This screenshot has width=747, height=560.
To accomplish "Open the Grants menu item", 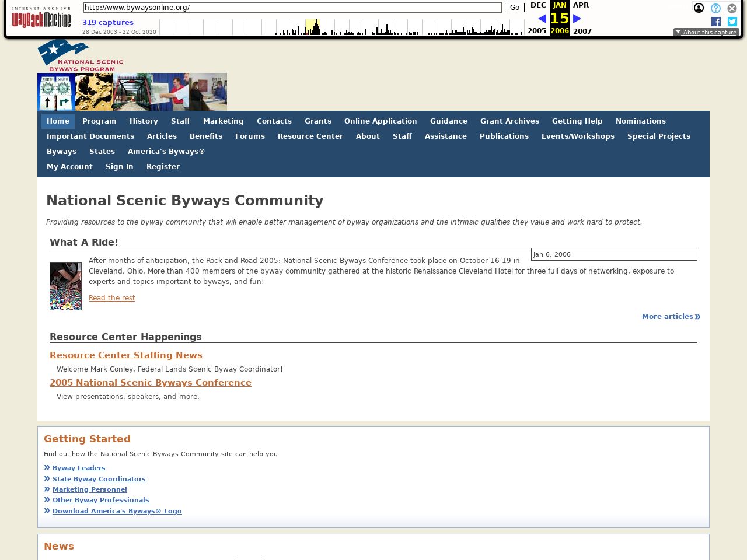I will [317, 121].
